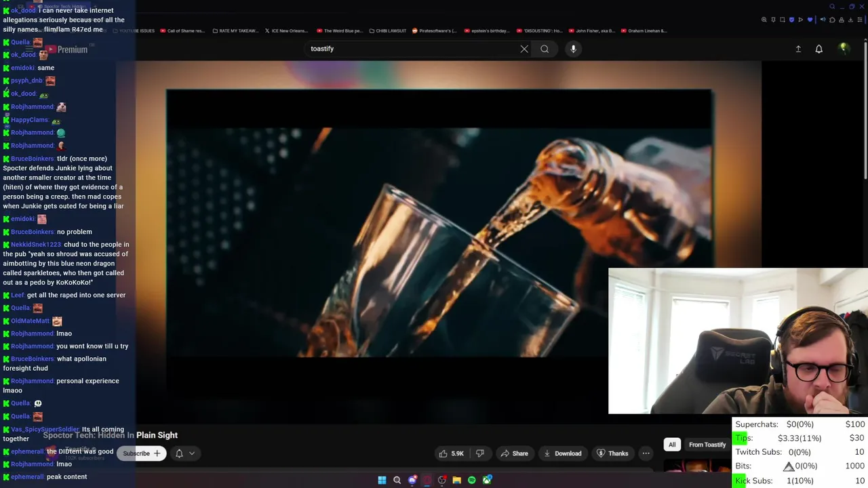Click the play/send arrow toolbar icon

tap(801, 20)
